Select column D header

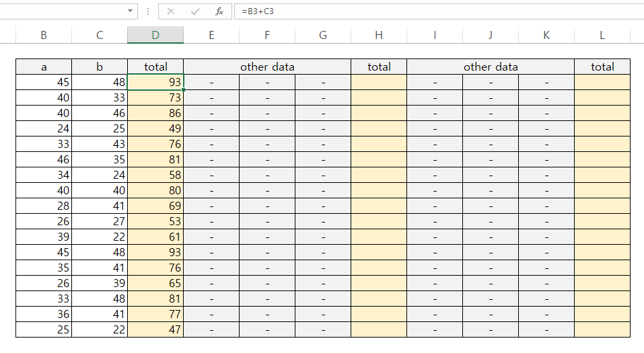tap(155, 35)
